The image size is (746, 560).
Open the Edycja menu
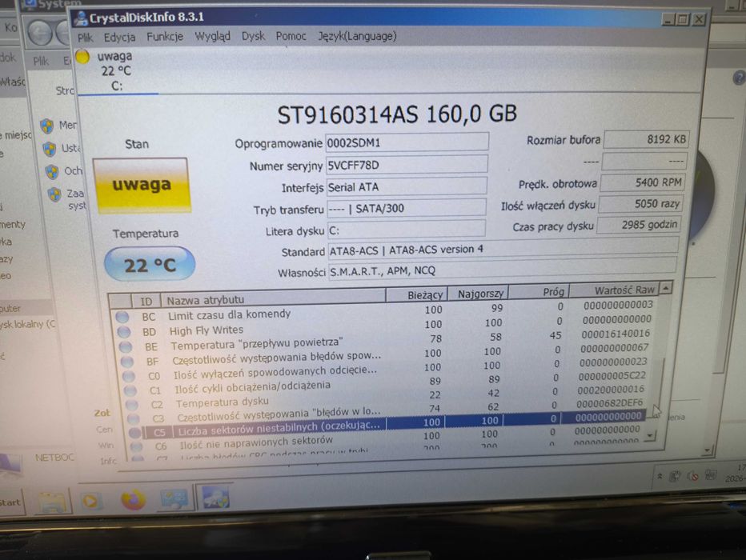[119, 37]
